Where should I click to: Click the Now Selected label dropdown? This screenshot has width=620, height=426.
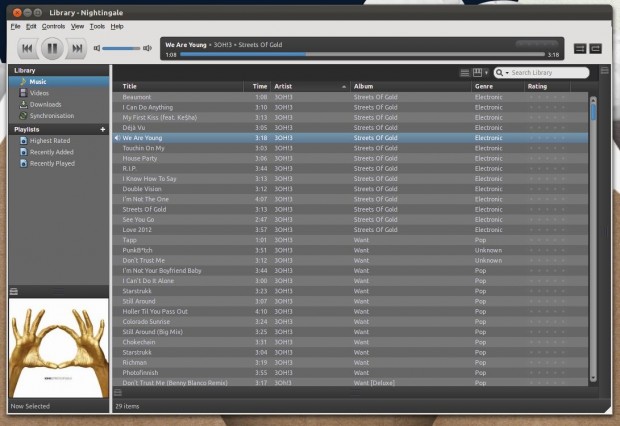click(x=30, y=406)
